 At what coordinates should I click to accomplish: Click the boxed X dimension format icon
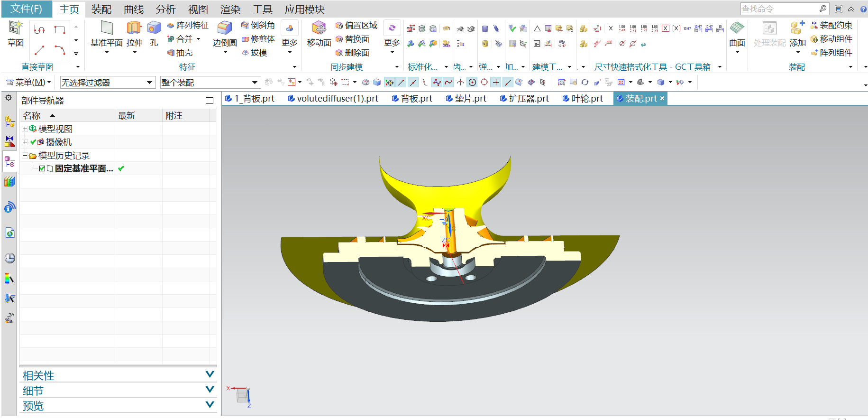[x=666, y=28]
